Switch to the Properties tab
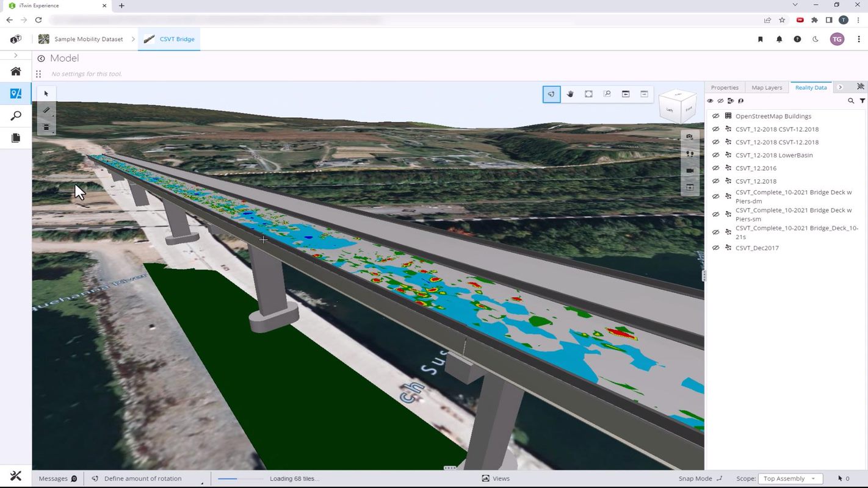868x488 pixels. (x=725, y=87)
